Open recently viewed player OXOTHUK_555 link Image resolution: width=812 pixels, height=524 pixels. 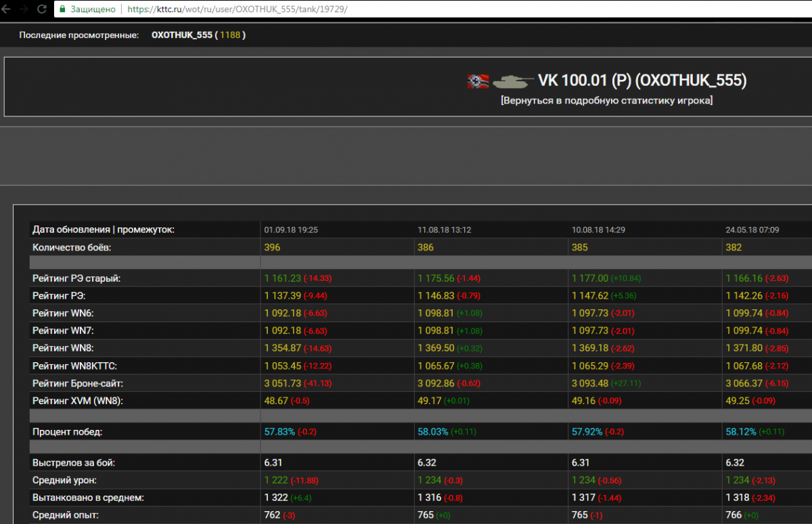(x=182, y=35)
